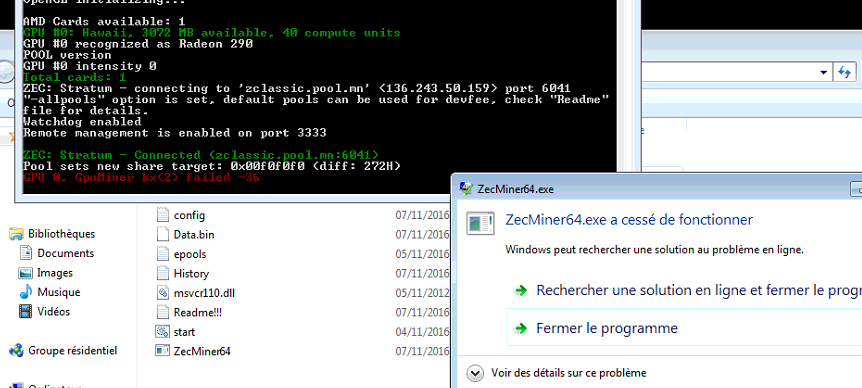862x388 pixels.
Task: Click ZecMiner64.exe dialog title bar icon
Action: coord(466,189)
